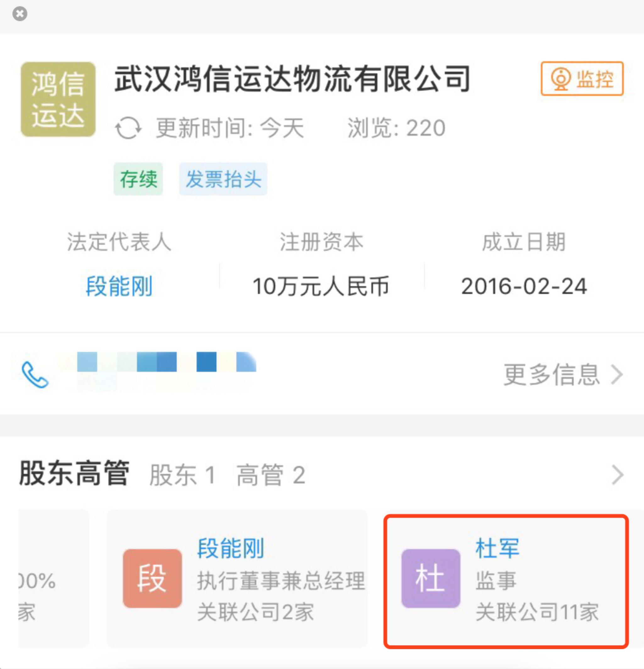The height and width of the screenshot is (669, 644).
Task: Click the orange 段 avatar icon
Action: pyautogui.click(x=152, y=578)
